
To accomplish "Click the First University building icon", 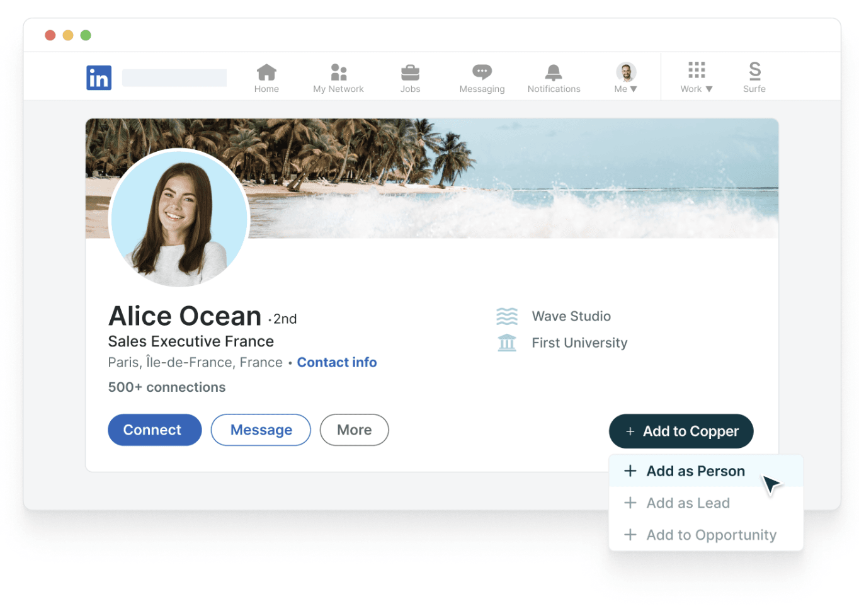I will click(507, 343).
